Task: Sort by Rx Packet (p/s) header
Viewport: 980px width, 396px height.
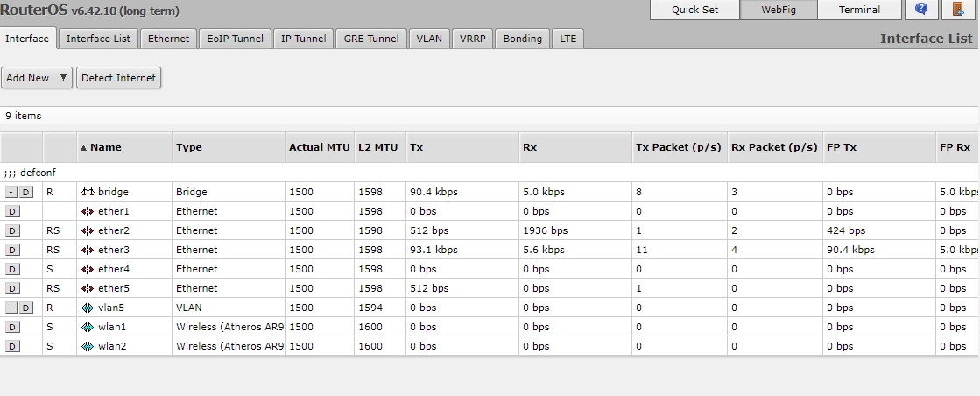Action: pos(774,148)
